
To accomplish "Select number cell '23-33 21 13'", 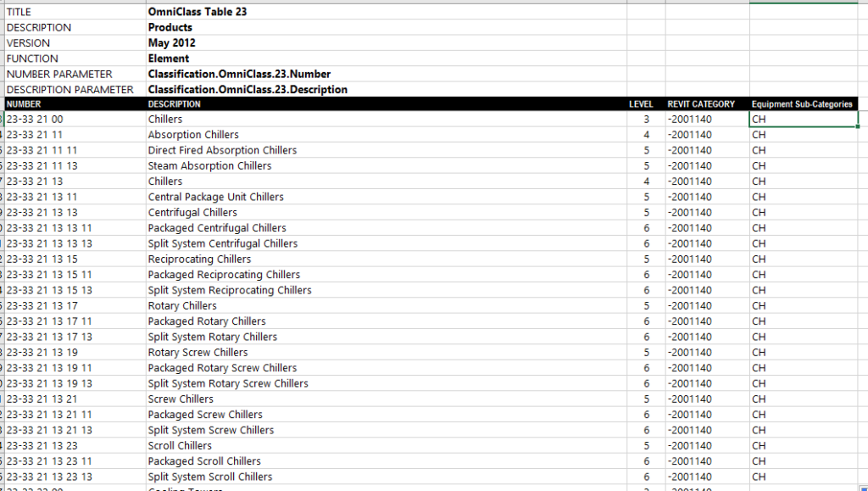I will click(75, 181).
